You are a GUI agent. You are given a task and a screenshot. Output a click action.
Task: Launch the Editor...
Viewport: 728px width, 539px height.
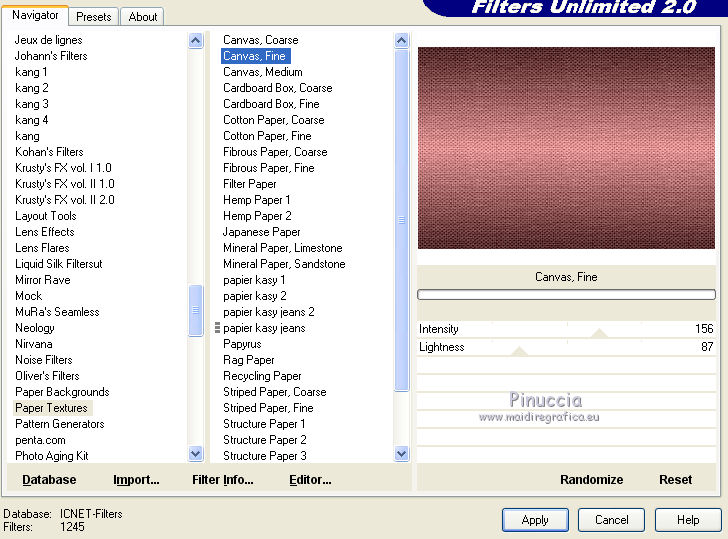[310, 480]
